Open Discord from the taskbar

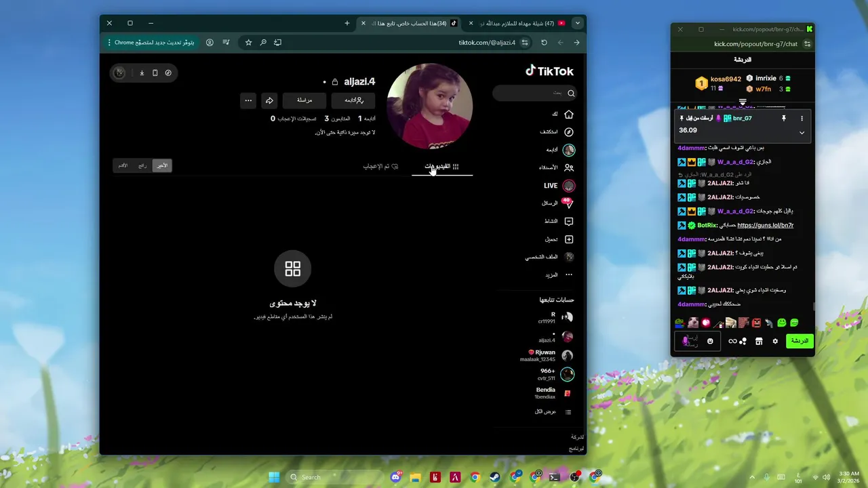point(395,477)
